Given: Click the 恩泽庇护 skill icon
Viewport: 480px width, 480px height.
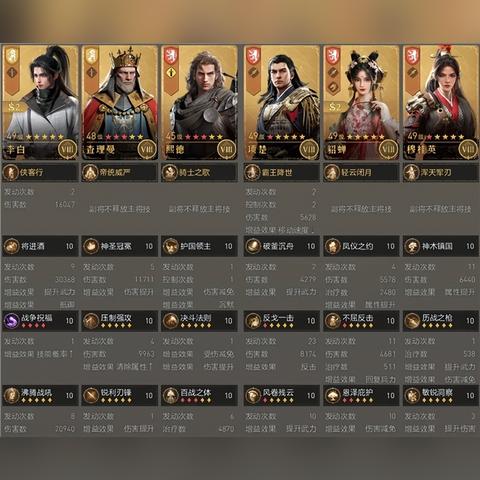Looking at the screenshot, I should click(x=332, y=395).
